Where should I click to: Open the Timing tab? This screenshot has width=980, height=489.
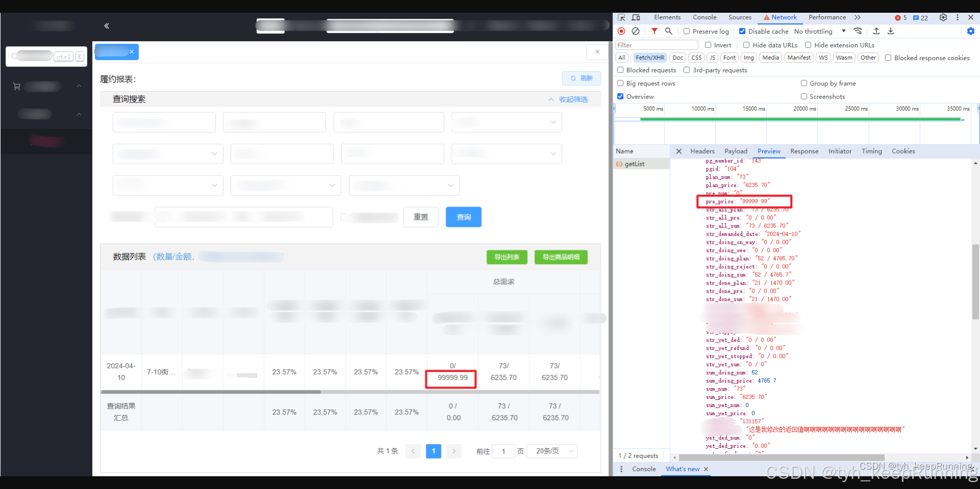point(871,151)
